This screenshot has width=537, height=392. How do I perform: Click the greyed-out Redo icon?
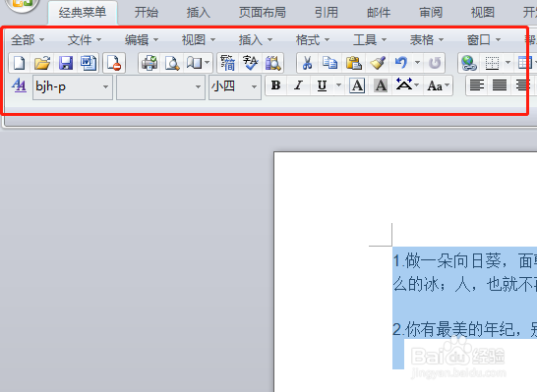pos(435,63)
